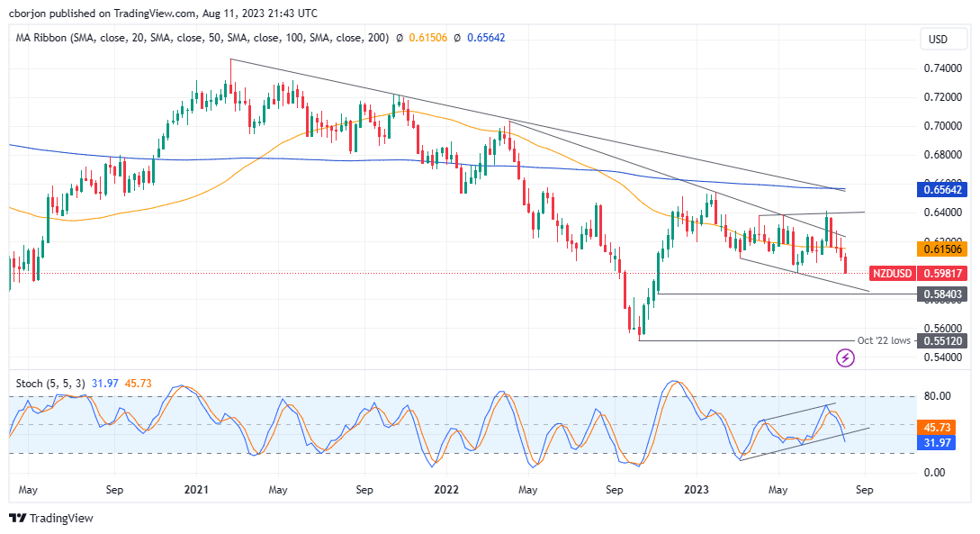Click the purple lightning bolt icon below the chart
The height and width of the screenshot is (534, 980).
[x=844, y=358]
